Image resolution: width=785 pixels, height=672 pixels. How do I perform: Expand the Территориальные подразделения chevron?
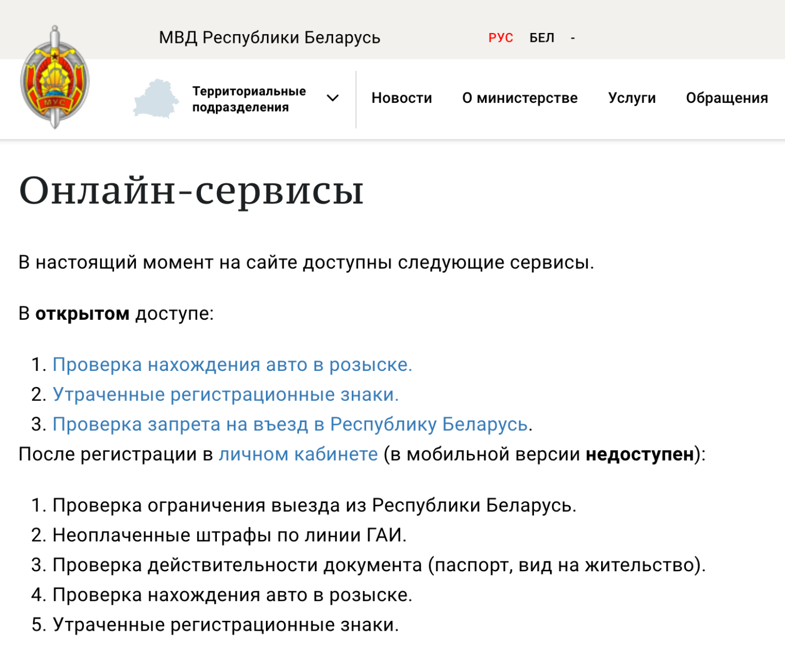[x=333, y=98]
